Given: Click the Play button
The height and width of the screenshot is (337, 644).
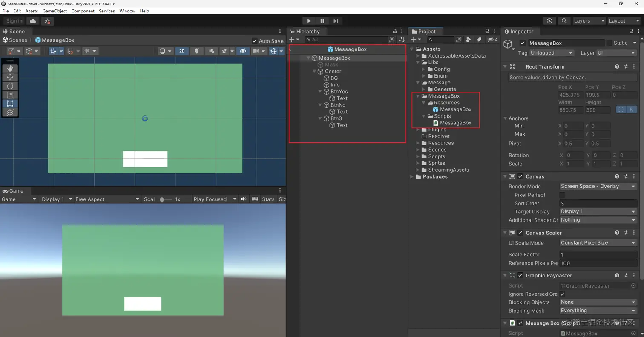Looking at the screenshot, I should [309, 20].
